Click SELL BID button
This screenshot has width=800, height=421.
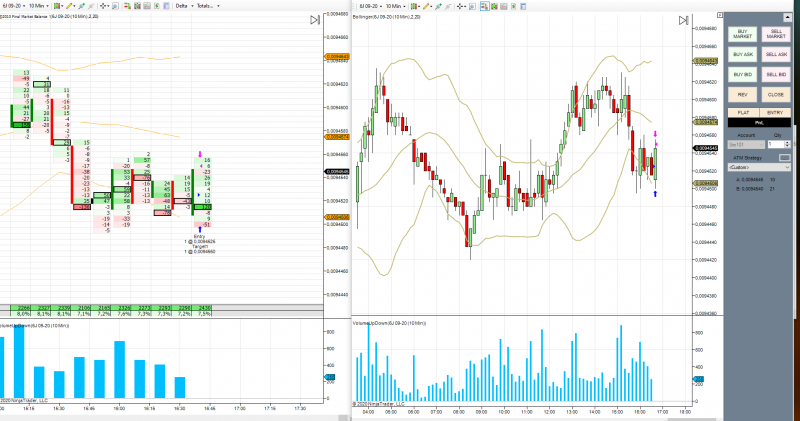[776, 75]
